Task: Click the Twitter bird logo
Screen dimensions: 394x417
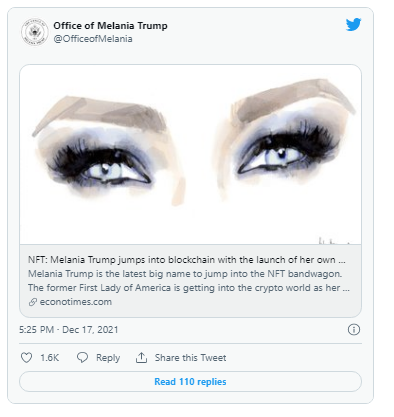Action: tap(353, 25)
